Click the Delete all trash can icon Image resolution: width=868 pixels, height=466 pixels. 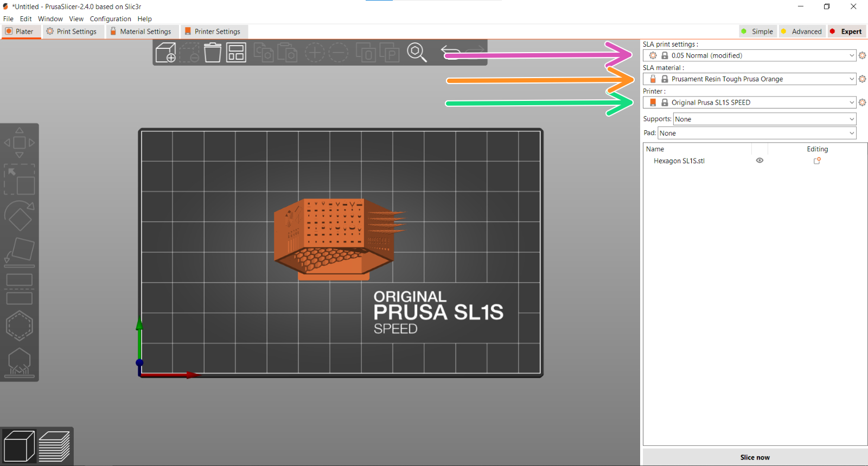213,53
